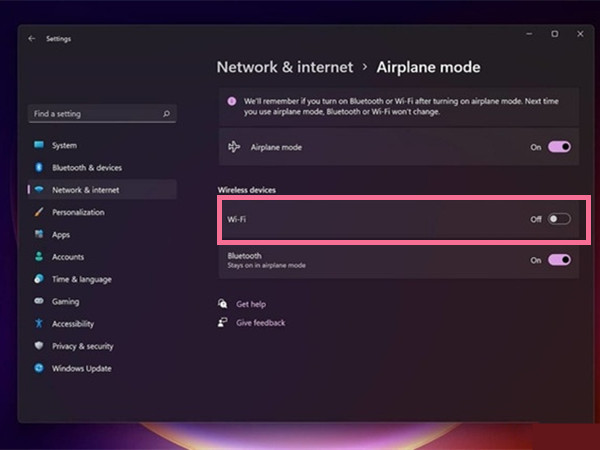This screenshot has height=450, width=600.
Task: Enable the Wi-Fi toggle switch
Action: pyautogui.click(x=559, y=219)
